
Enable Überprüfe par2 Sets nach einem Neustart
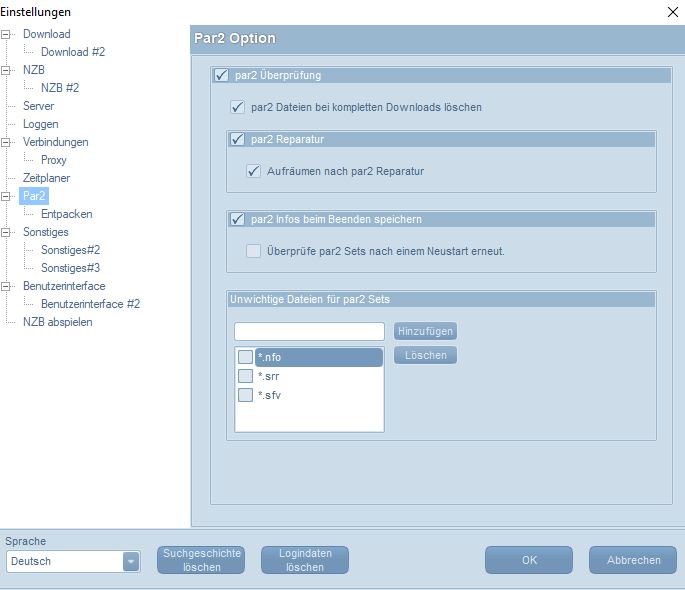pyautogui.click(x=254, y=251)
